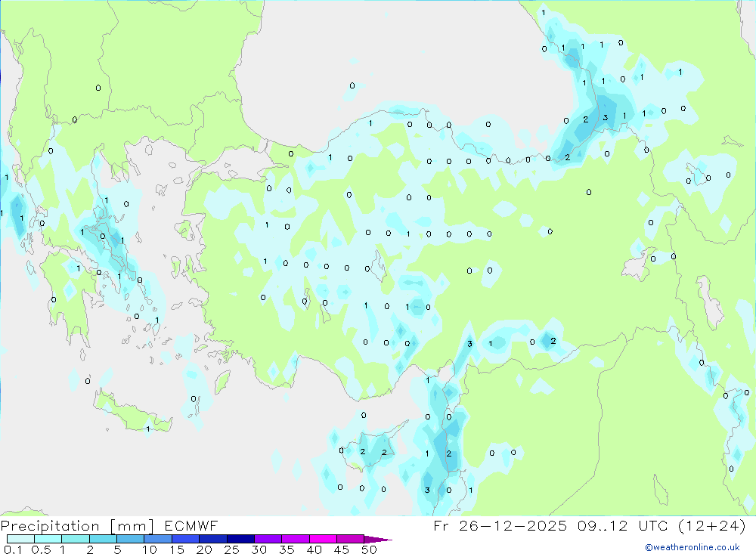
Task: Click the "(12+24)" forecast offset text
Action: coord(712,525)
